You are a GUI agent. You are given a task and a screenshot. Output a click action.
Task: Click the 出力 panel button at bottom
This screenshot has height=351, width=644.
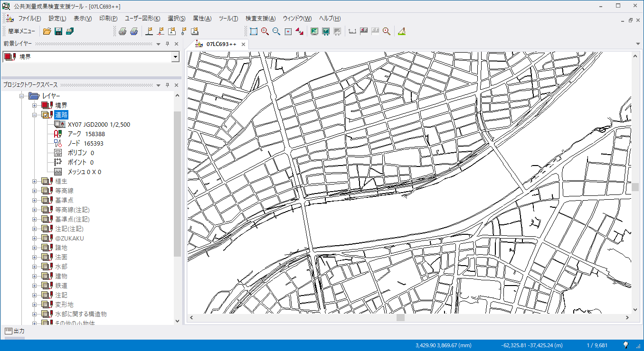tap(15, 331)
